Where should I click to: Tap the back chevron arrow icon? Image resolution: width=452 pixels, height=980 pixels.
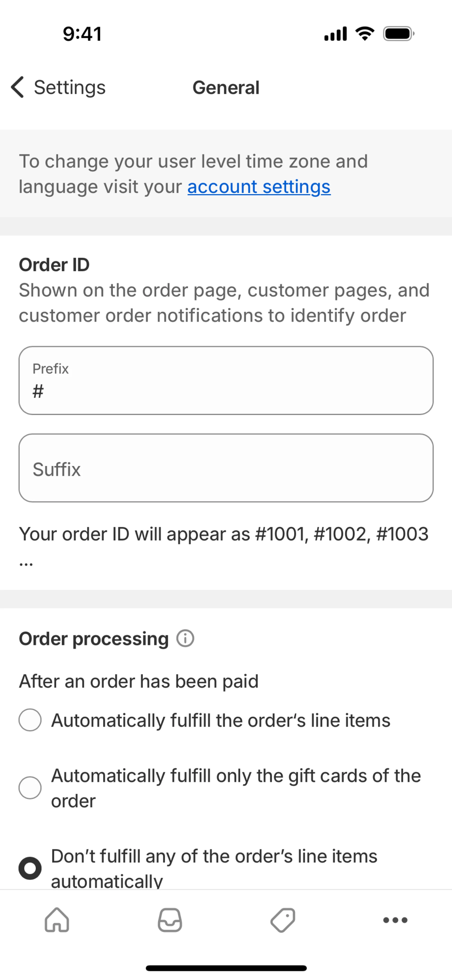tap(17, 87)
